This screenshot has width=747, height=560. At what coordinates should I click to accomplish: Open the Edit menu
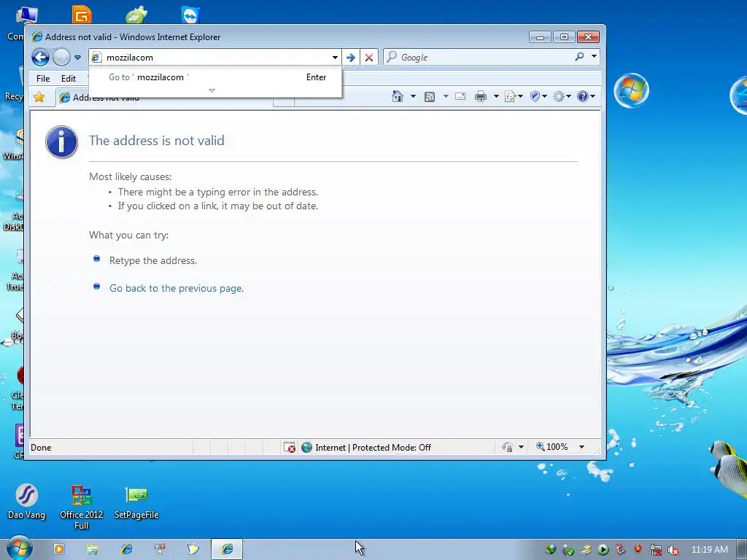[x=68, y=79]
